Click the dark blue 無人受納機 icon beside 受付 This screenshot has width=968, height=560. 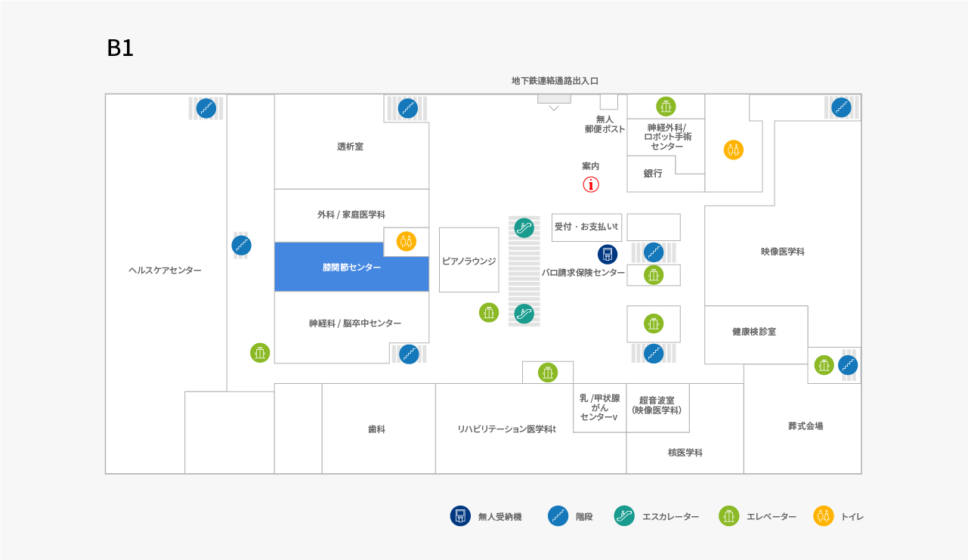pos(608,255)
